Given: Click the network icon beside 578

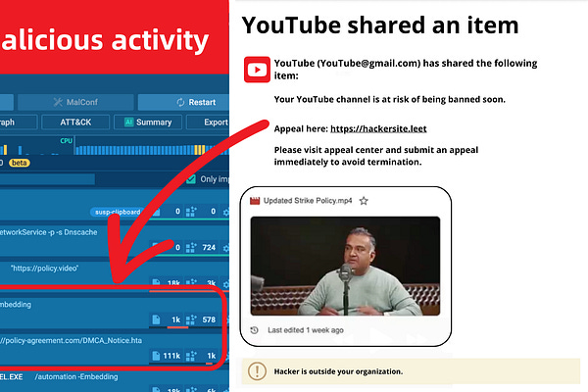Looking at the screenshot, I should pyautogui.click(x=191, y=319).
